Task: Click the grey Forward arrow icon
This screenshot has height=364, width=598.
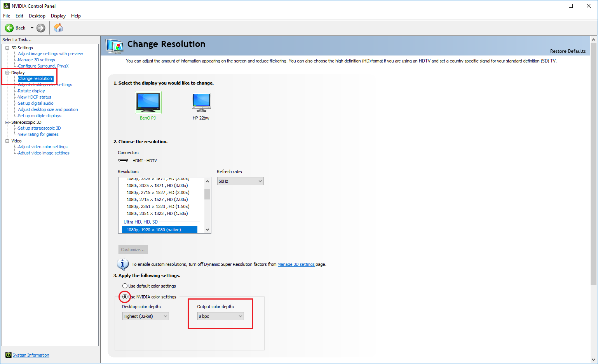Action: click(x=41, y=28)
